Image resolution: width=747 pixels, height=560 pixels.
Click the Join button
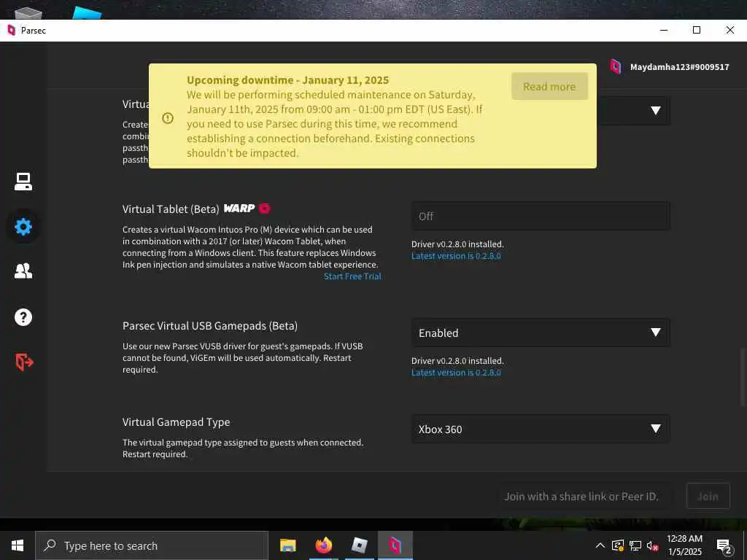click(708, 496)
